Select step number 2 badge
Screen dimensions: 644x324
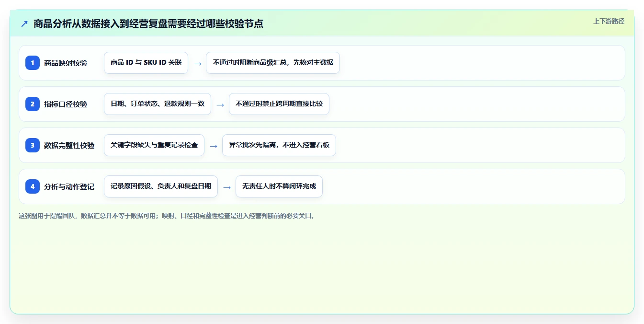[x=33, y=104]
